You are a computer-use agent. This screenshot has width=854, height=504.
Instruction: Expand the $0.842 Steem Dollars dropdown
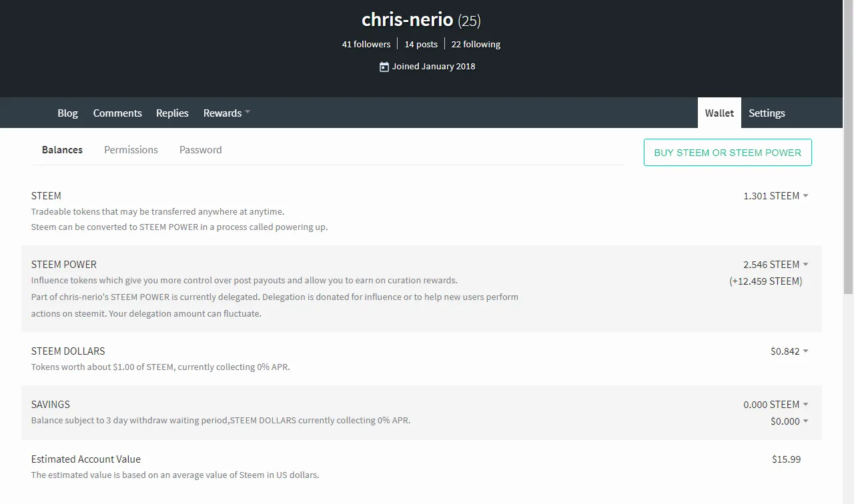click(789, 351)
